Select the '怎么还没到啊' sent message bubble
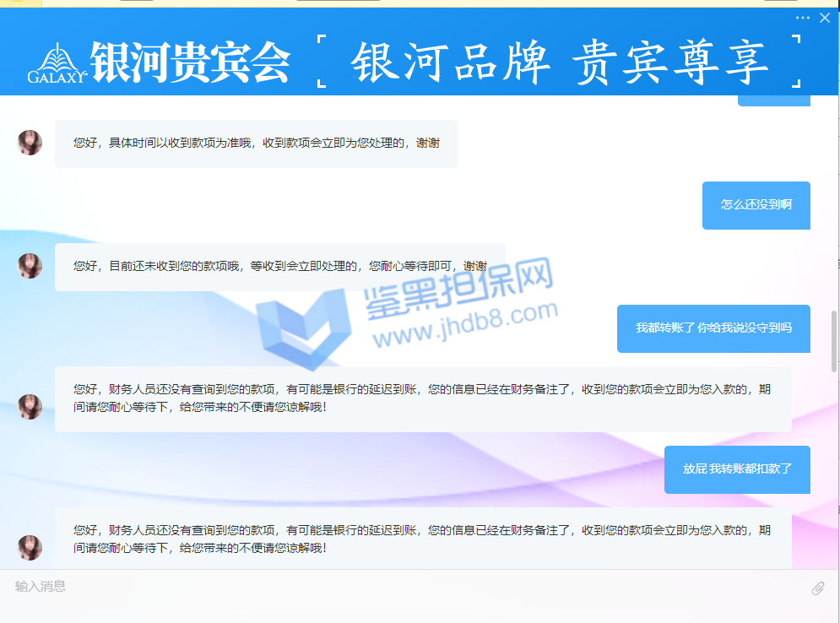 (756, 205)
